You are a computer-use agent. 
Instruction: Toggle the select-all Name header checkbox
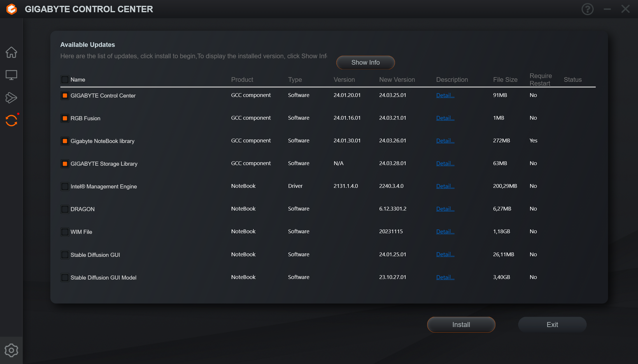click(65, 79)
